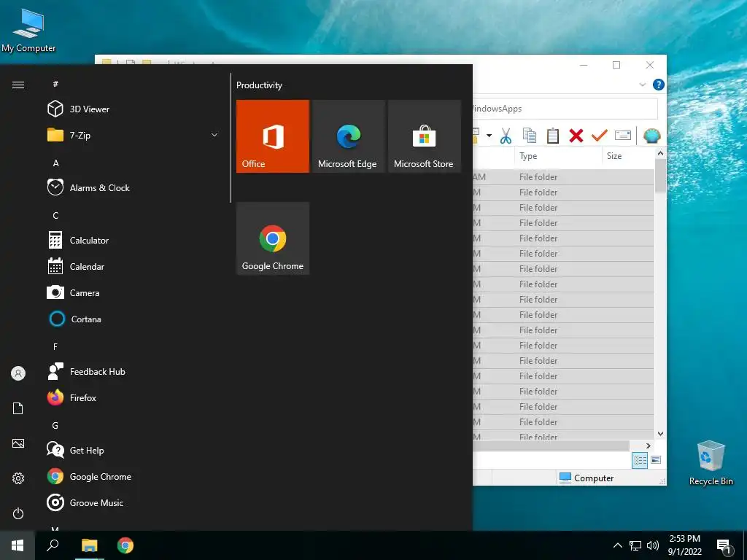This screenshot has width=747, height=560.
Task: Click the horizontal scroll right arrow
Action: tap(648, 446)
